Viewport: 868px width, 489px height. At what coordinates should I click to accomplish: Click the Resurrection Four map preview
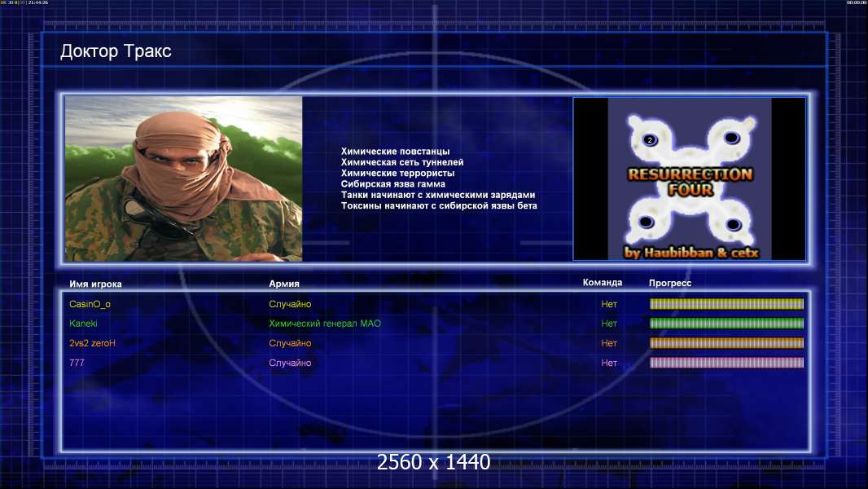point(689,178)
